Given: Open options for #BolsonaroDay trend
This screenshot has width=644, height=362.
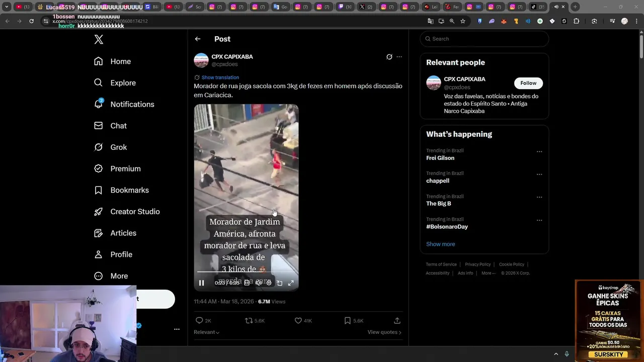Looking at the screenshot, I should click(539, 220).
